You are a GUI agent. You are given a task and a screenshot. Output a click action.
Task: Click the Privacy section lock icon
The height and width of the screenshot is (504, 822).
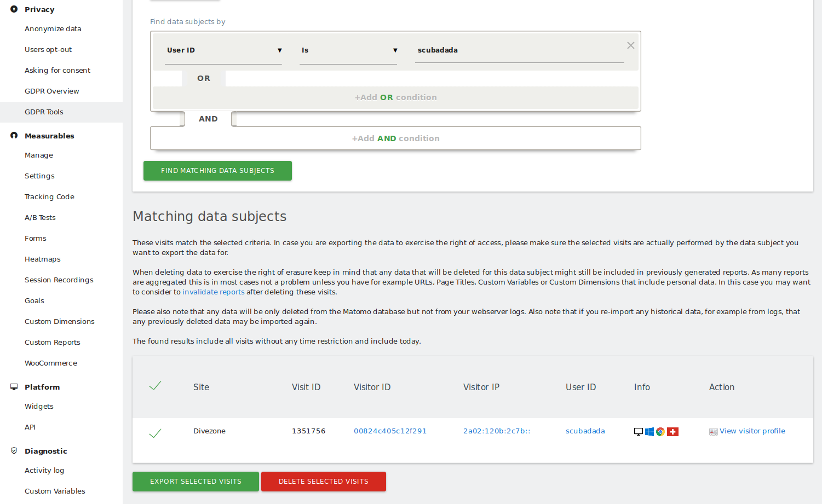13,9
